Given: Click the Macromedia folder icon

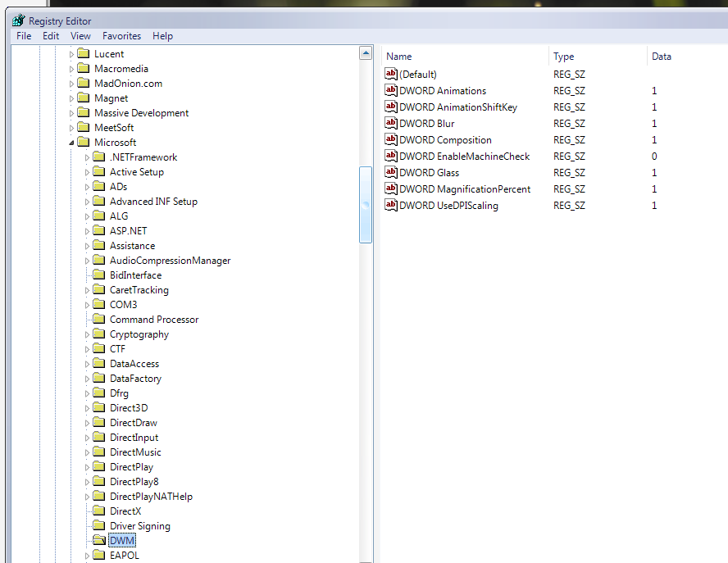Looking at the screenshot, I should [84, 68].
